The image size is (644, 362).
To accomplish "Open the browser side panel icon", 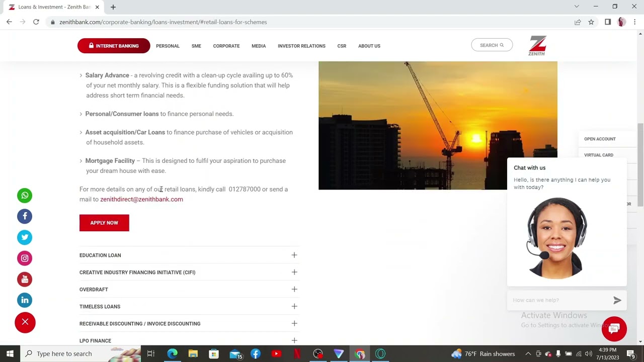I will click(608, 22).
